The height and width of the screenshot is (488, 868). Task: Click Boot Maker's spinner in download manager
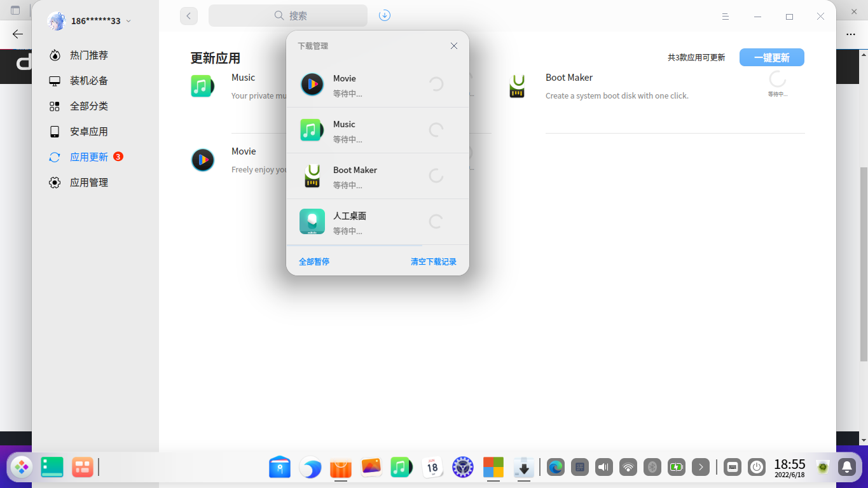tap(436, 176)
